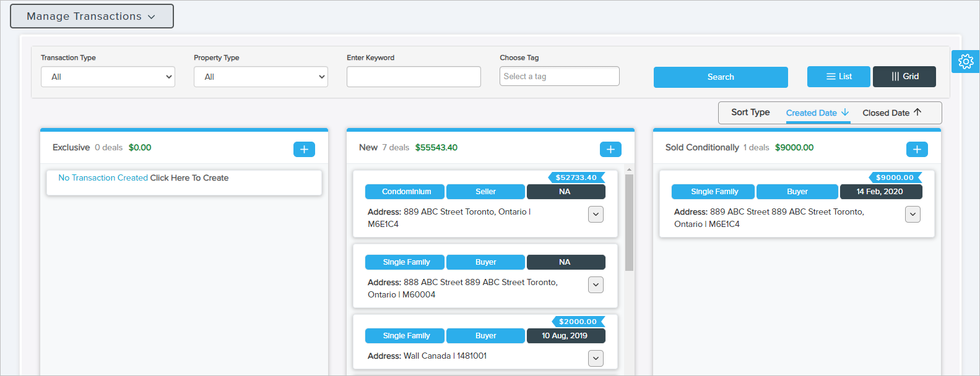Image resolution: width=980 pixels, height=376 pixels.
Task: Click the No Transaction Created link
Action: 103,177
